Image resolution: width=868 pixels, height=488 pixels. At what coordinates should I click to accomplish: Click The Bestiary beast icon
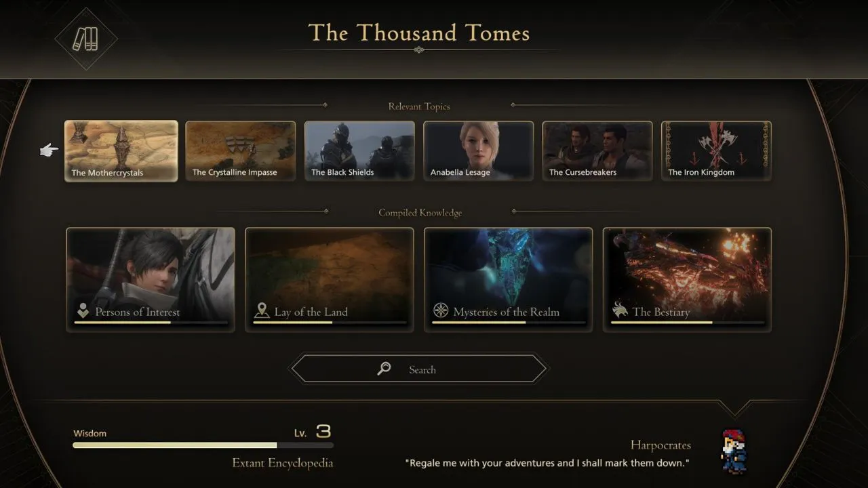[x=620, y=310]
